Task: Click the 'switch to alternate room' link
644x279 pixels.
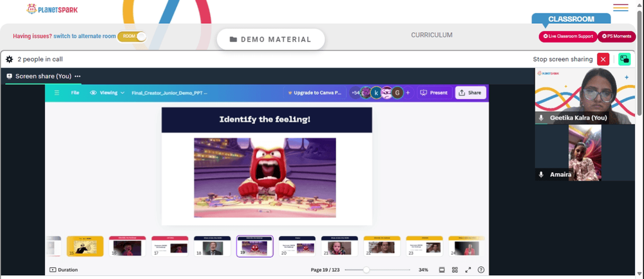Action: 84,36
